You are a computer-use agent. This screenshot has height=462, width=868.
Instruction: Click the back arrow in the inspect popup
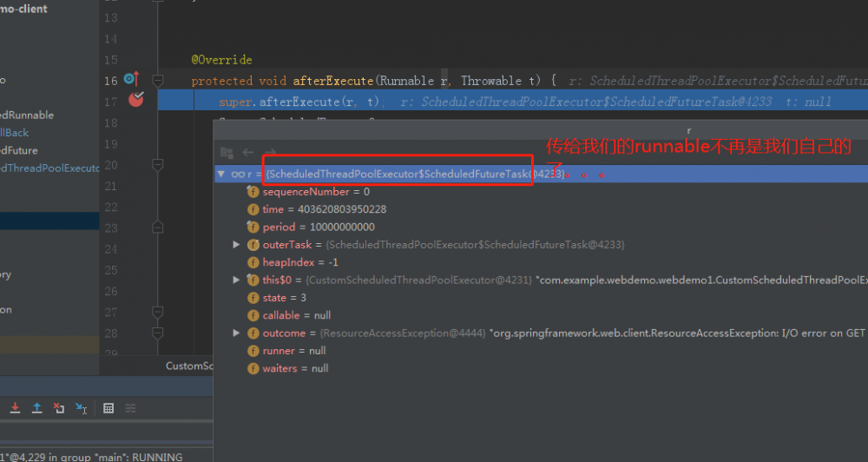click(248, 152)
